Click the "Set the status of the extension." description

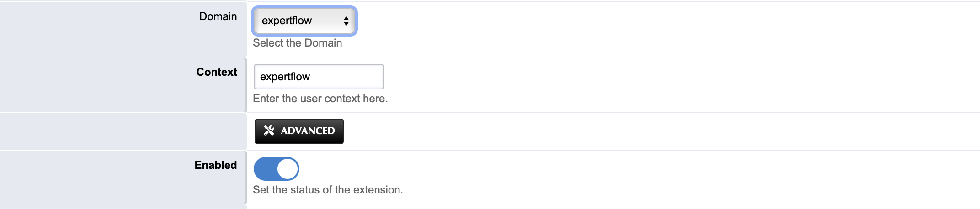(328, 190)
